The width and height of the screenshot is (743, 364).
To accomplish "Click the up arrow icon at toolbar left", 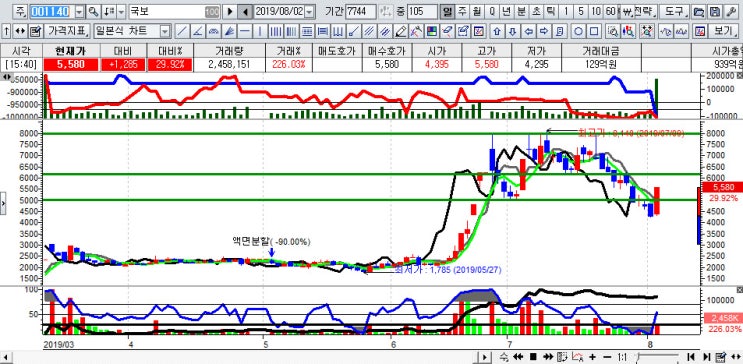I will tap(7, 32).
